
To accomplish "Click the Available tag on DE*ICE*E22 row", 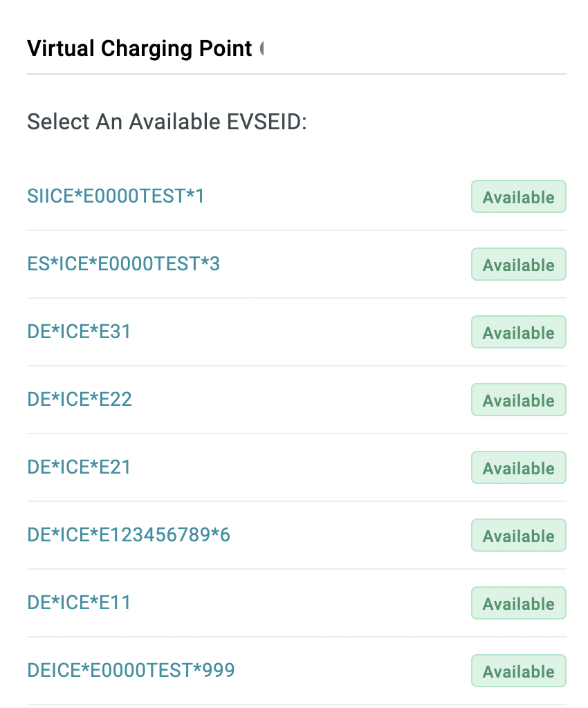I will 518,400.
